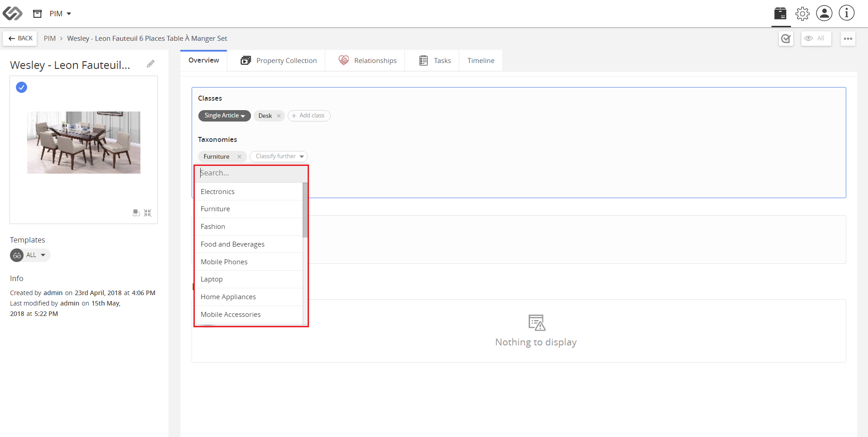Open the info icon in header
This screenshot has width=868, height=437.
[846, 13]
